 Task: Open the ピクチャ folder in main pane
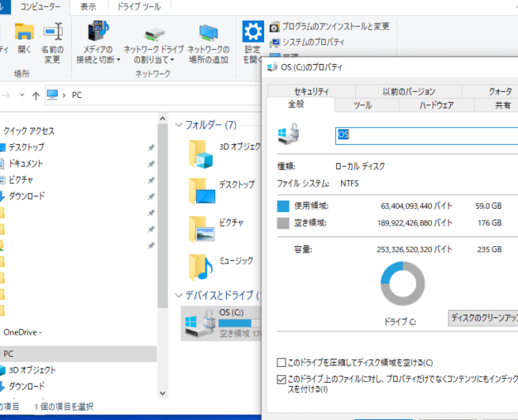point(202,229)
